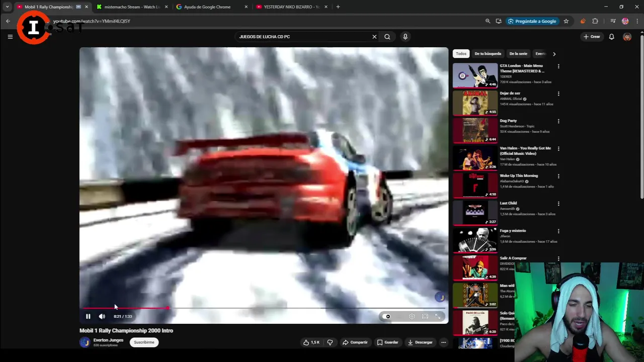644x362 pixels.
Task: Pause the video playback
Action: tap(88, 316)
